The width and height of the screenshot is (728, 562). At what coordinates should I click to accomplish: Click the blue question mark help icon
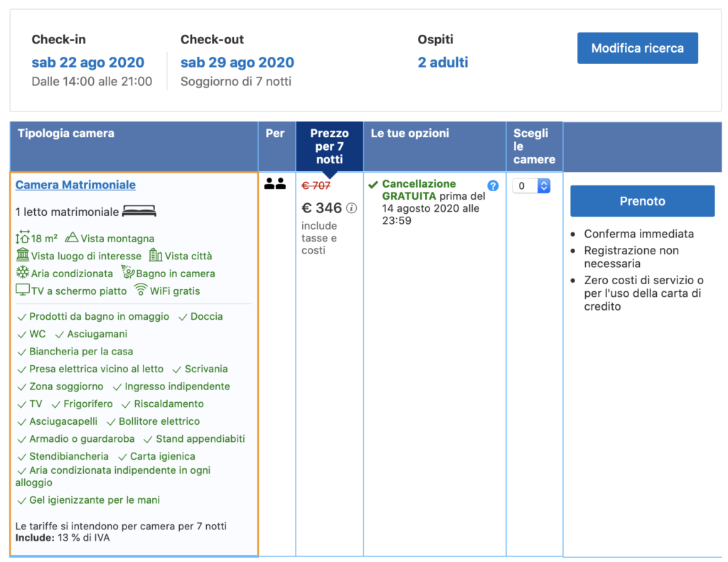(493, 185)
